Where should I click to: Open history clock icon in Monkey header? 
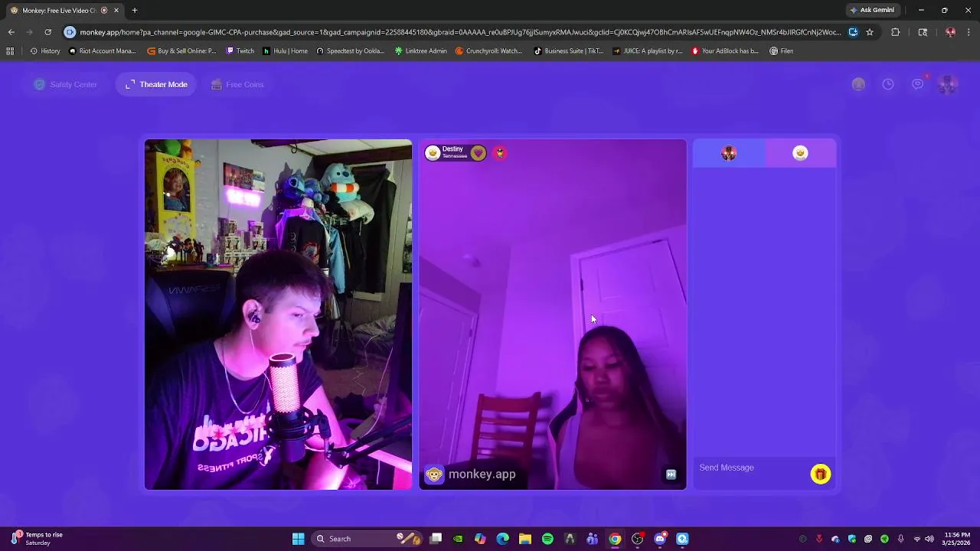tap(888, 84)
